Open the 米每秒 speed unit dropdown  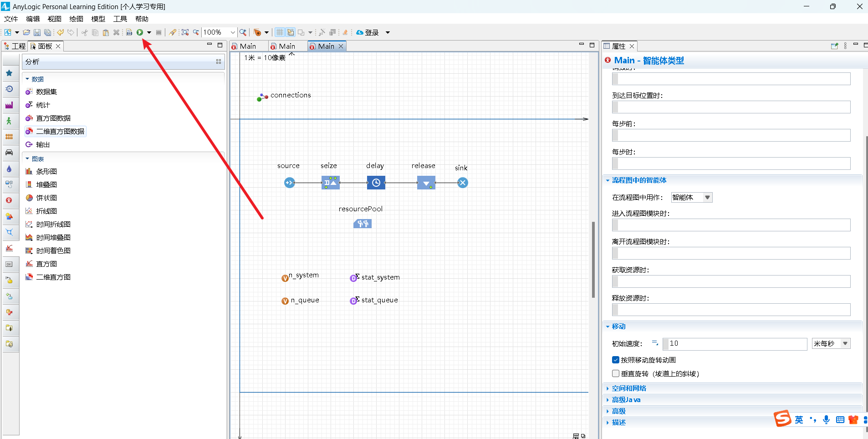pos(831,343)
